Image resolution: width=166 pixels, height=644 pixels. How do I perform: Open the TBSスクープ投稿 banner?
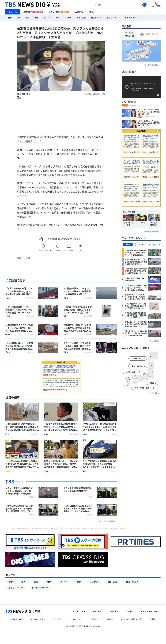[x=83, y=542]
